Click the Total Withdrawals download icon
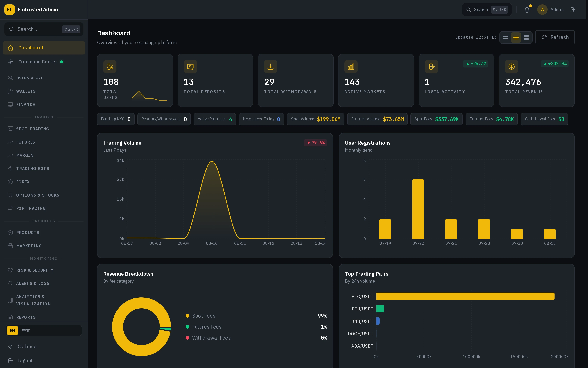 (x=270, y=66)
